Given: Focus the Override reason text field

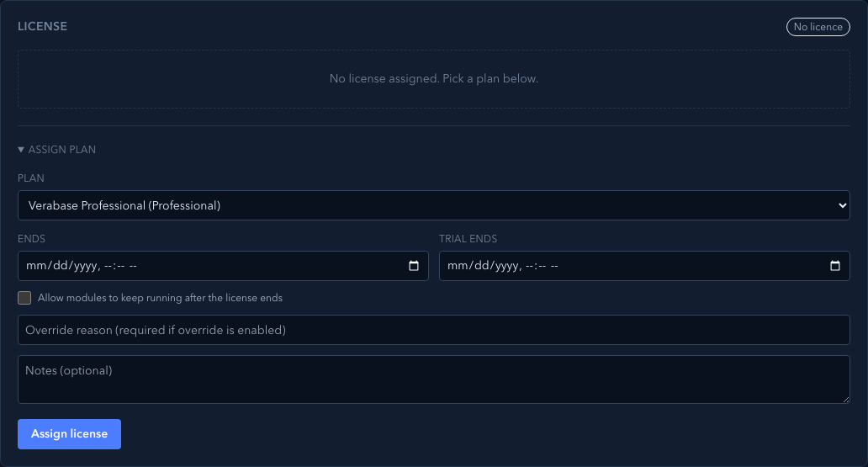Looking at the screenshot, I should (433, 330).
